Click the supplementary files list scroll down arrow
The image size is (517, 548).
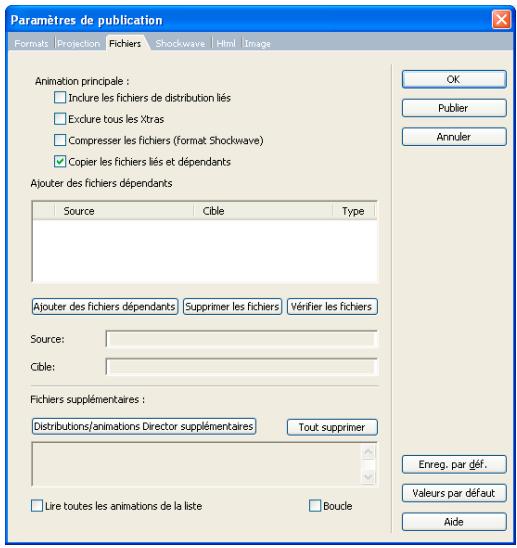tap(368, 476)
